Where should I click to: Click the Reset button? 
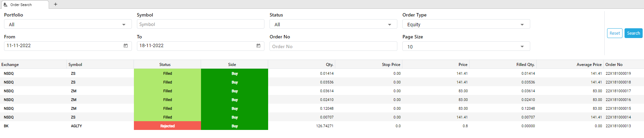coord(614,33)
